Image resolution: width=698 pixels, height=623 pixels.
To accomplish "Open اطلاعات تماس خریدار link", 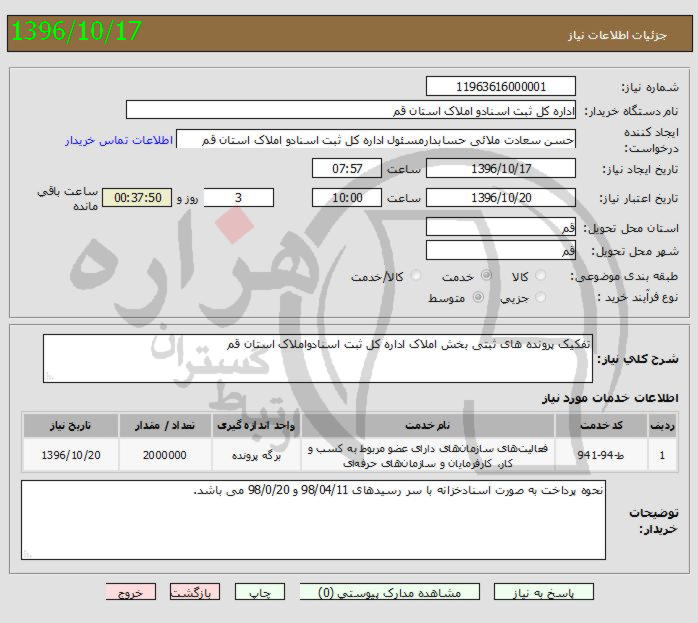I will [x=119, y=141].
